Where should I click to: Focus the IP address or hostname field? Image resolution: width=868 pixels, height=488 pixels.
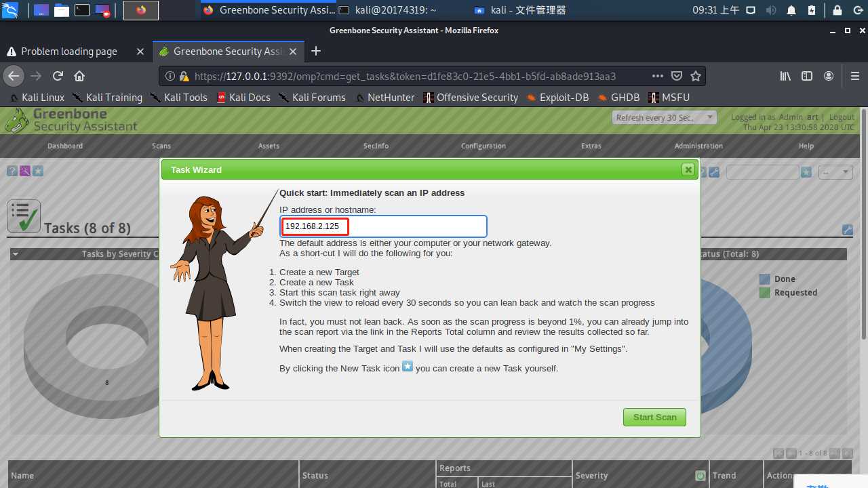click(384, 226)
